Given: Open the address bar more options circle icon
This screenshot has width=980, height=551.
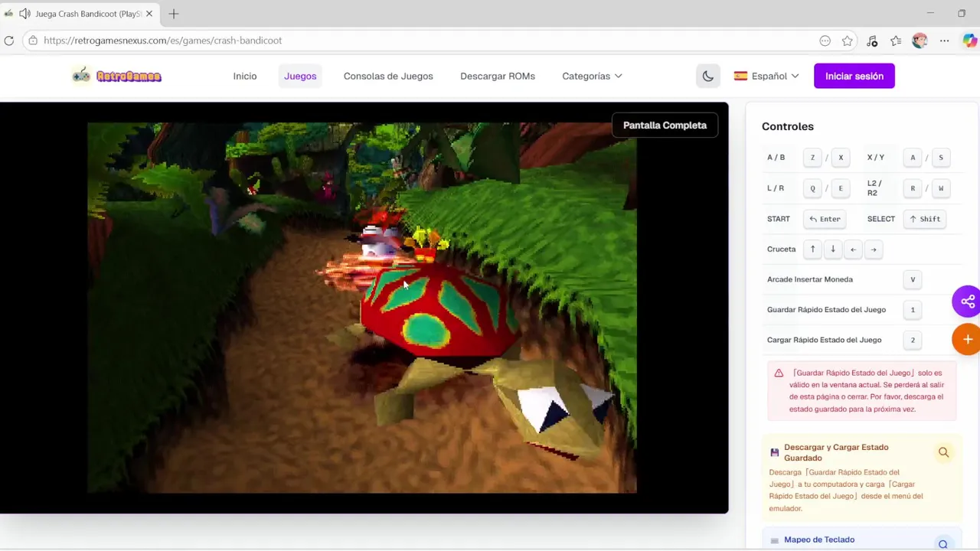Looking at the screenshot, I should [x=825, y=41].
